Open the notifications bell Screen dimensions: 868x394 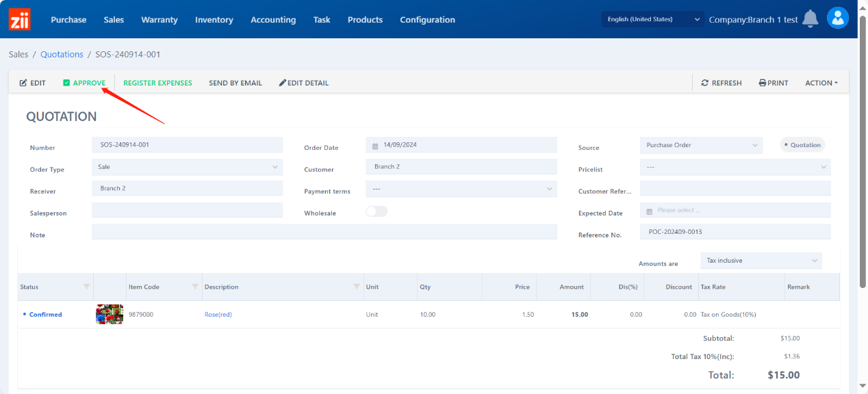click(810, 19)
